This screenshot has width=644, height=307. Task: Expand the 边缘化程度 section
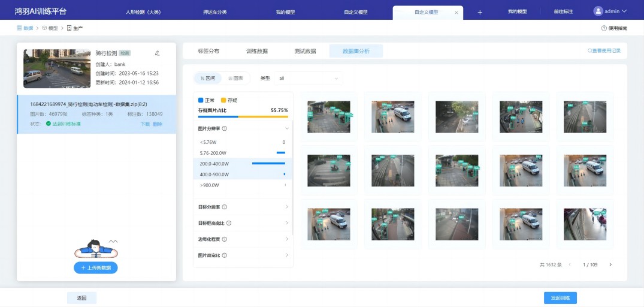point(287,239)
